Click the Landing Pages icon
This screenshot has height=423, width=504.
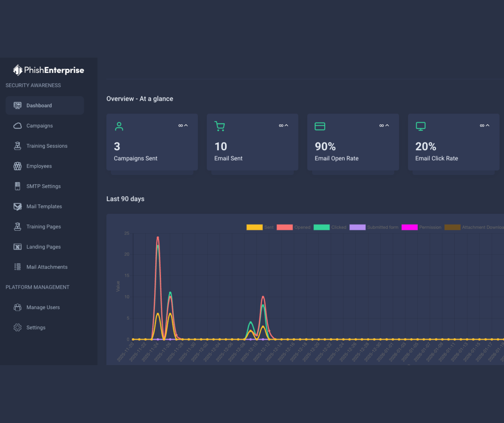point(17,246)
